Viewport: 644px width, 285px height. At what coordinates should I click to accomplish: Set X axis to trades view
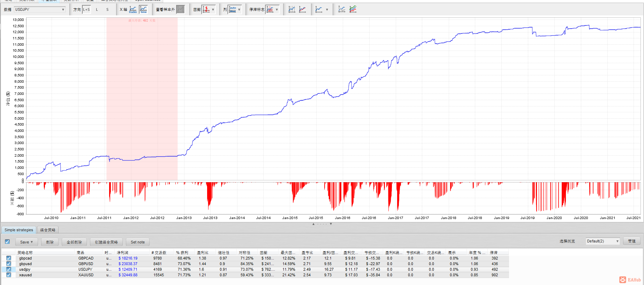point(133,9)
